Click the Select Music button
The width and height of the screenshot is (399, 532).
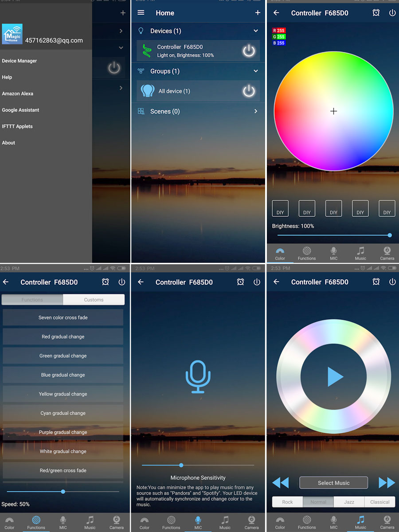[x=333, y=483]
